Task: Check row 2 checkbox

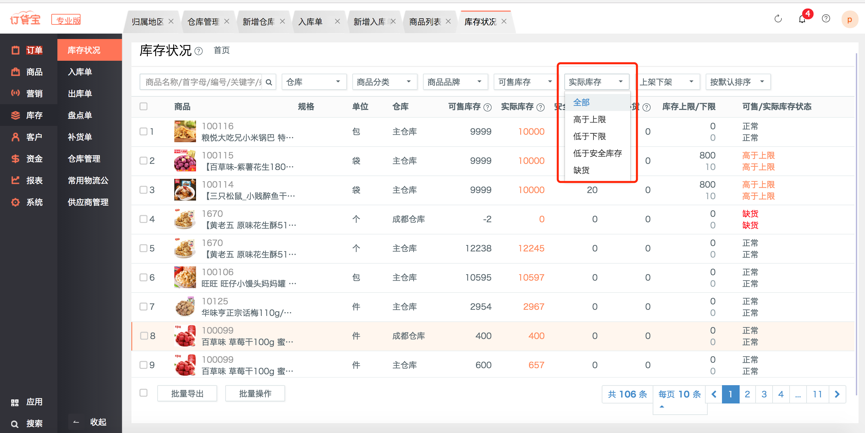Action: point(143,161)
